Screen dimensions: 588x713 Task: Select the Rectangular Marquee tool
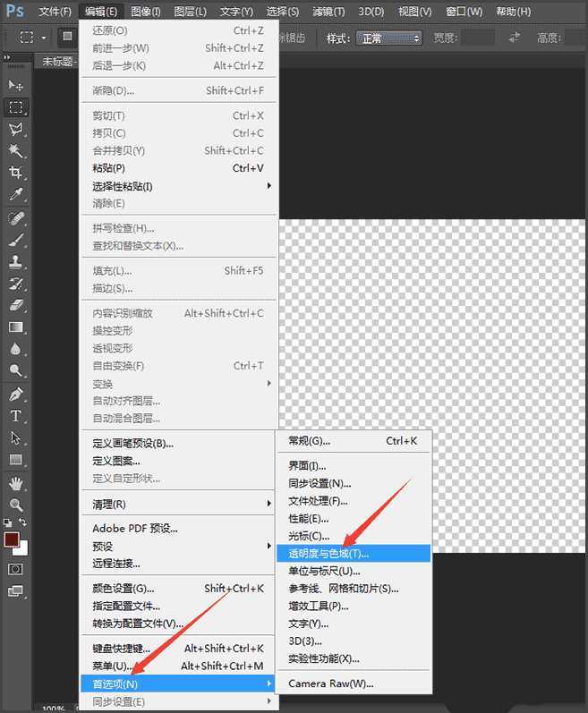pos(15,107)
